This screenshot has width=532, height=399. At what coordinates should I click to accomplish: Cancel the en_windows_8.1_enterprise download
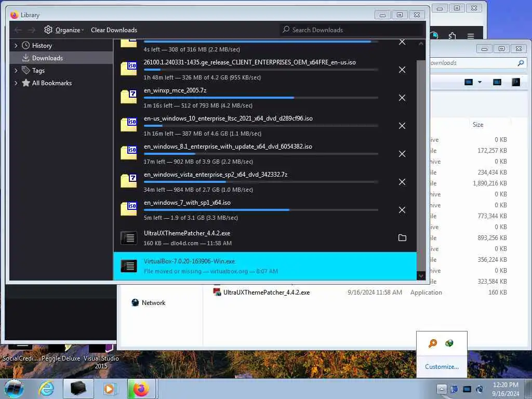402,154
